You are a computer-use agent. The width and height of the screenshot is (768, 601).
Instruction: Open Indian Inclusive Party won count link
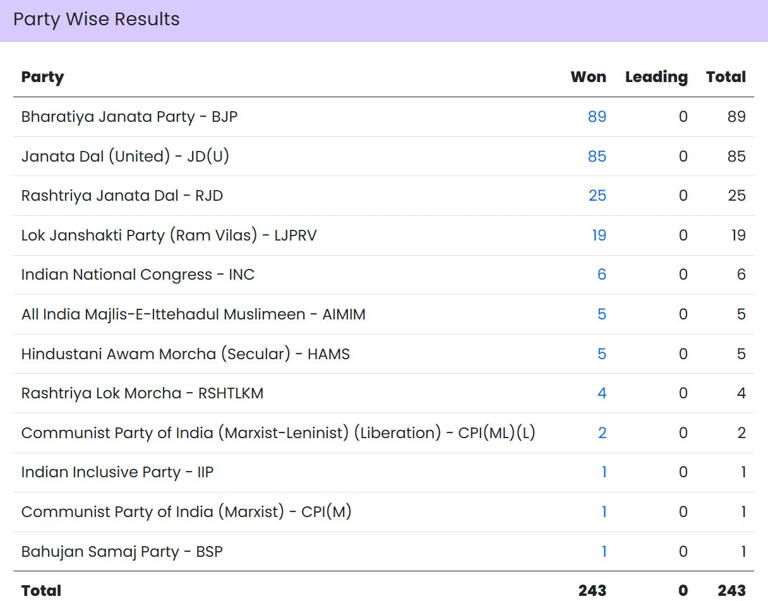tap(603, 472)
